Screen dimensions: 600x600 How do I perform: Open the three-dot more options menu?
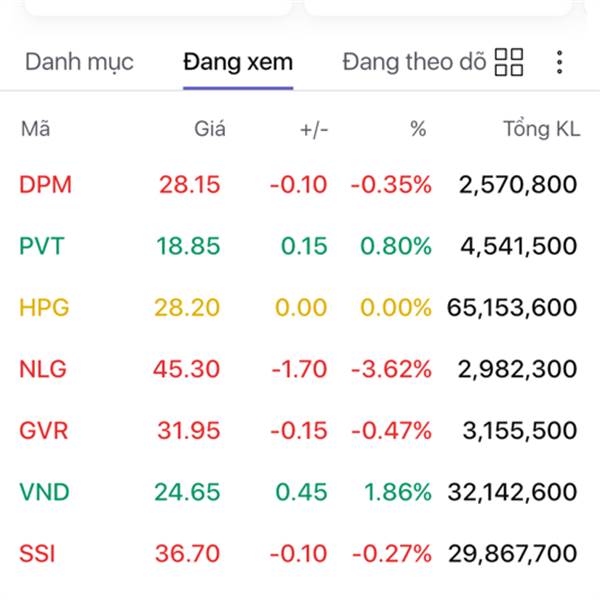click(x=559, y=62)
